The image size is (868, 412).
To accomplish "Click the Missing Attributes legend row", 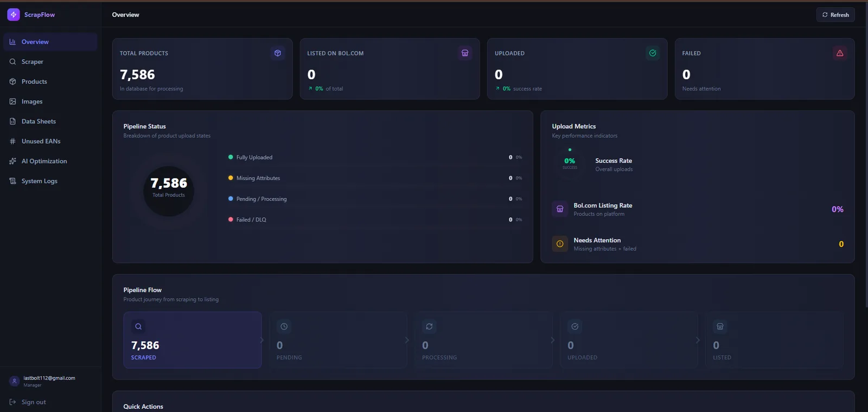I will pos(375,178).
